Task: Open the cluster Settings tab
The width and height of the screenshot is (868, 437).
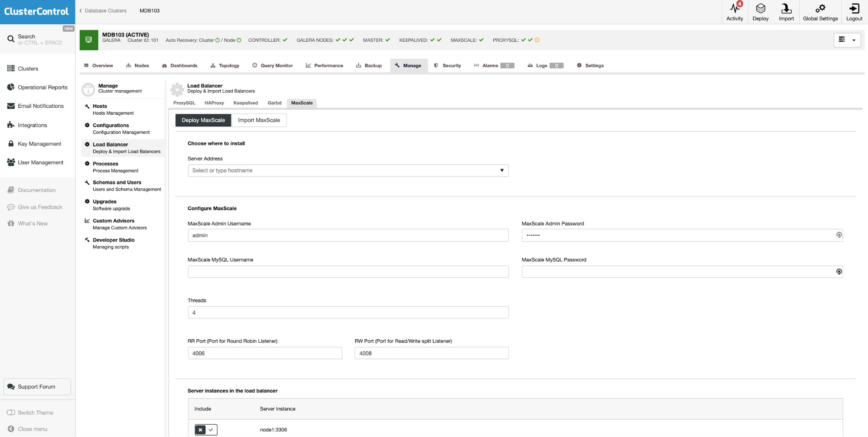Action: (591, 66)
